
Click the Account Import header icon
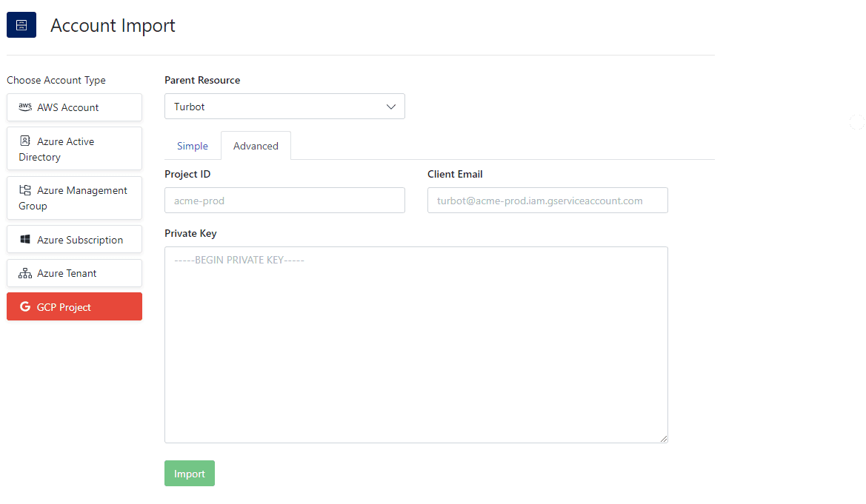[x=21, y=25]
